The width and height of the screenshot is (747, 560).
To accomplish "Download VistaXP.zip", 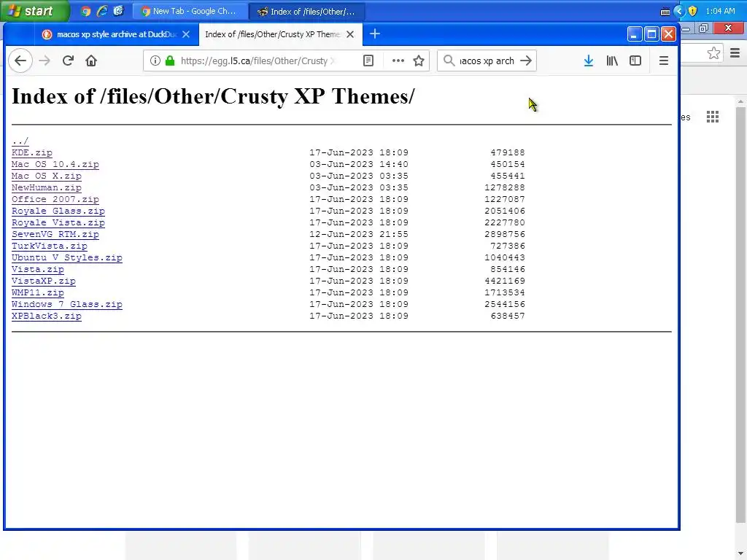I will (44, 281).
